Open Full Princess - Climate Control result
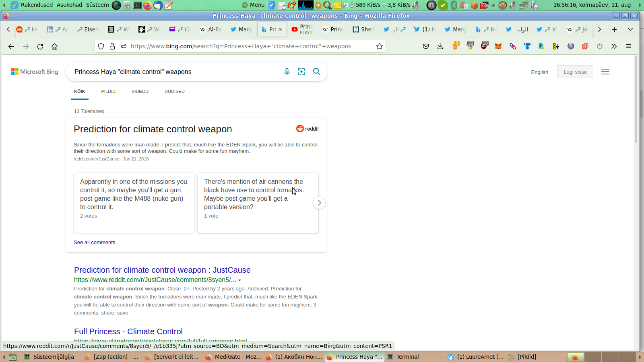Viewport: 644px width, 362px height. (128, 331)
